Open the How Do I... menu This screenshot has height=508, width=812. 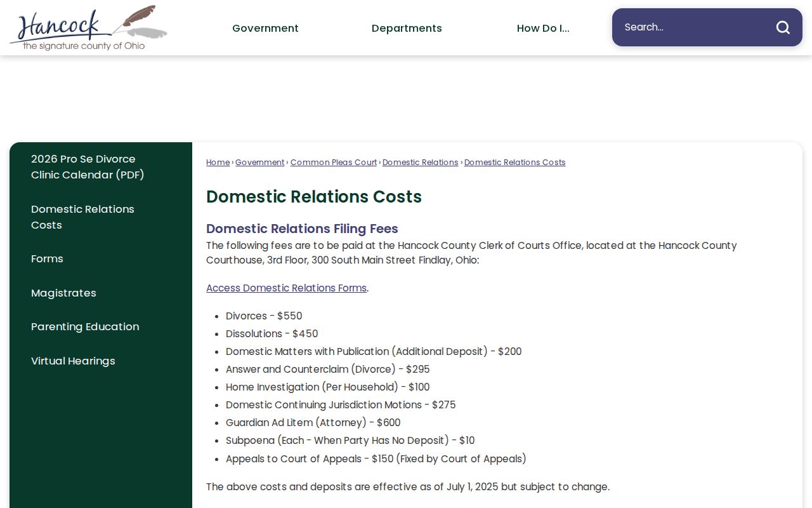coord(543,28)
